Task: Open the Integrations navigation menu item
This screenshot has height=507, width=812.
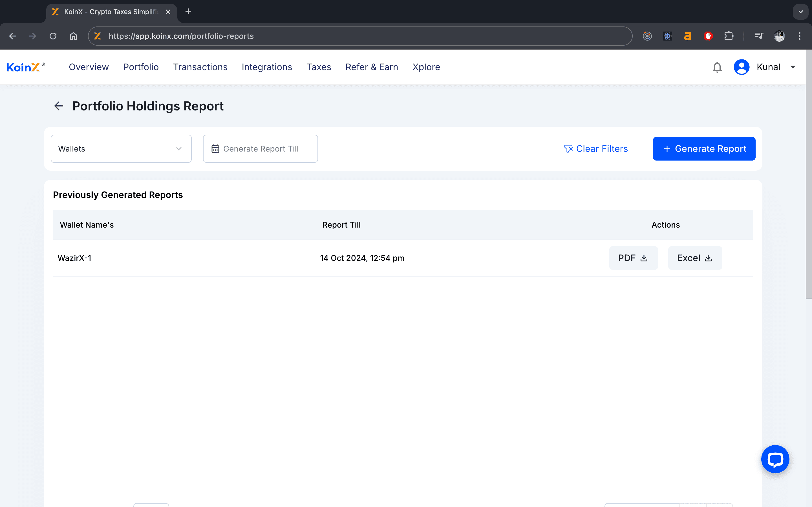Action: point(266,67)
